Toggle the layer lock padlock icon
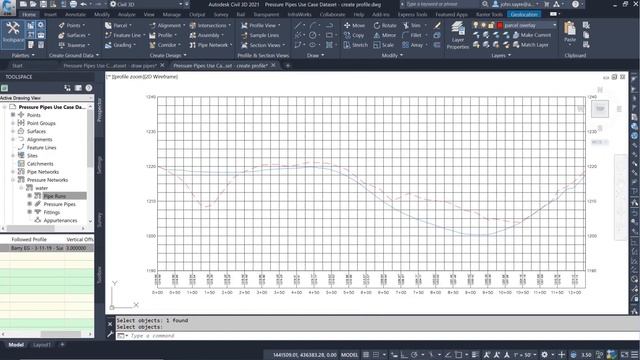This screenshot has width=640, height=360. click(x=491, y=25)
